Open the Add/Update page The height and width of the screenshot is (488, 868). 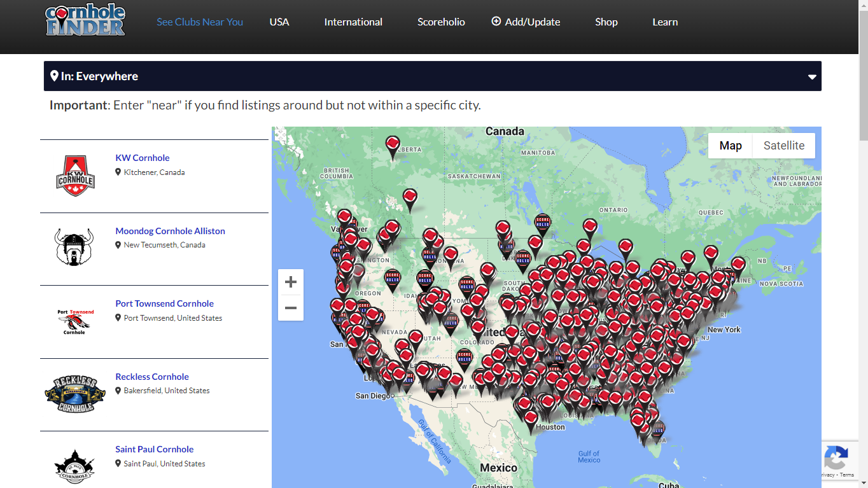(526, 22)
